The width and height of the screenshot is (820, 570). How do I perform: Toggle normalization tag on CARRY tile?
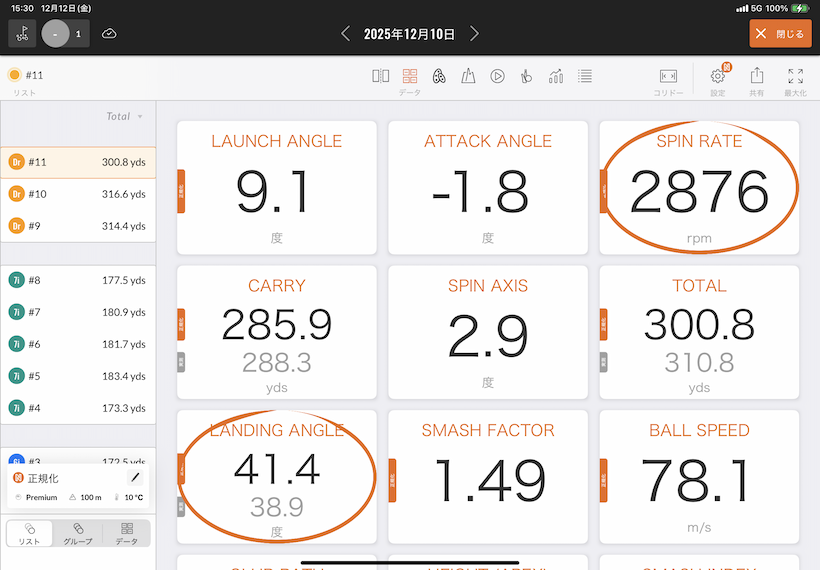pyautogui.click(x=181, y=324)
